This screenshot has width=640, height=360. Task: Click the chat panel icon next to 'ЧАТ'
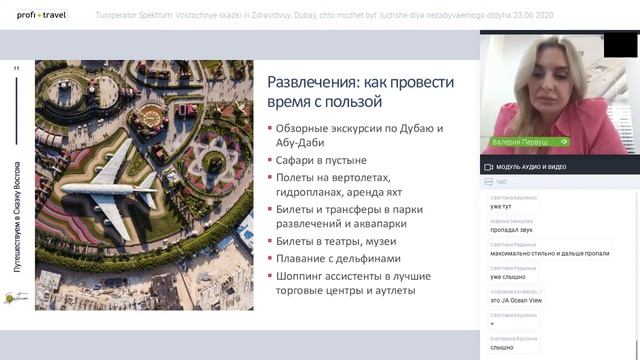(488, 182)
